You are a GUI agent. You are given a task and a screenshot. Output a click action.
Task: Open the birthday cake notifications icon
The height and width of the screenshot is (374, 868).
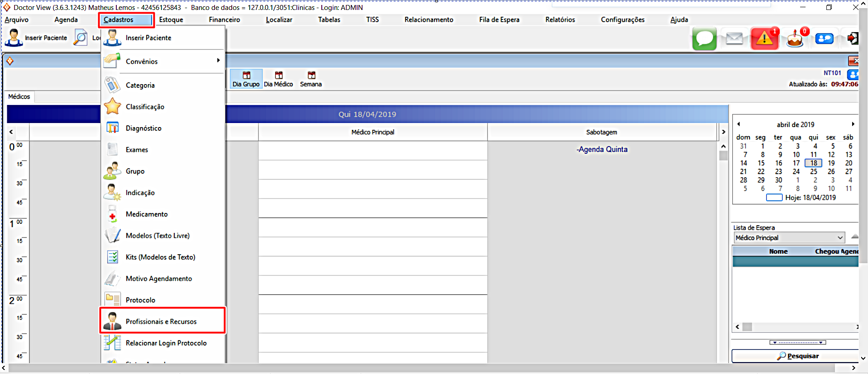795,39
